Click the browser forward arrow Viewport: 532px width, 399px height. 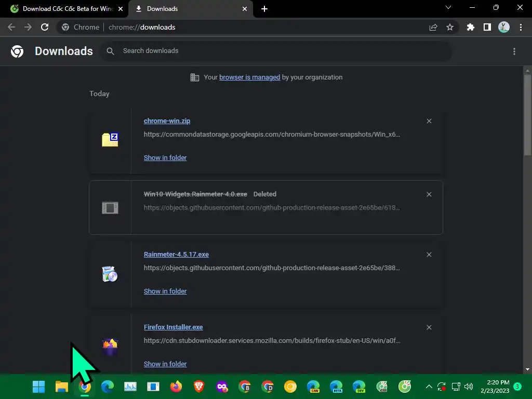tap(28, 27)
